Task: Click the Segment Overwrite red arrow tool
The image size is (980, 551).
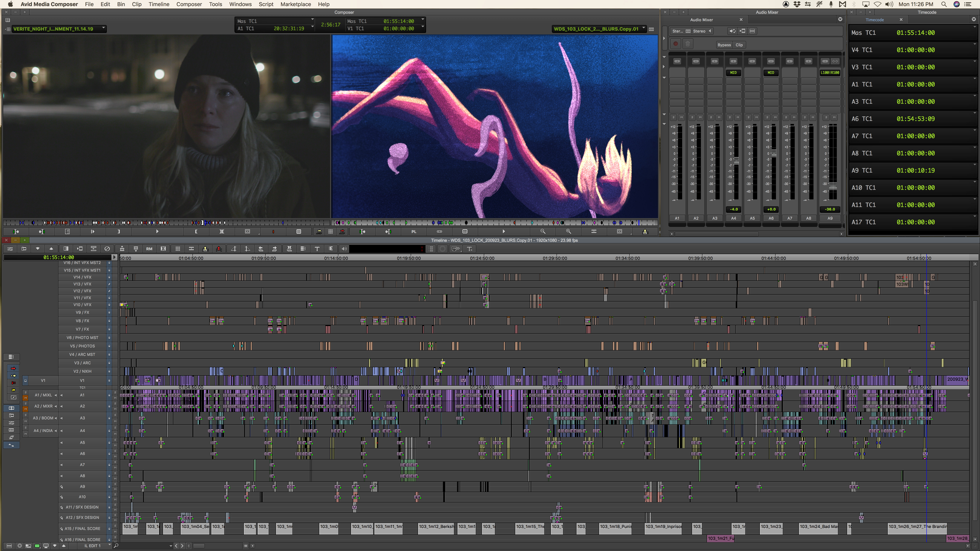Action: coord(13,368)
